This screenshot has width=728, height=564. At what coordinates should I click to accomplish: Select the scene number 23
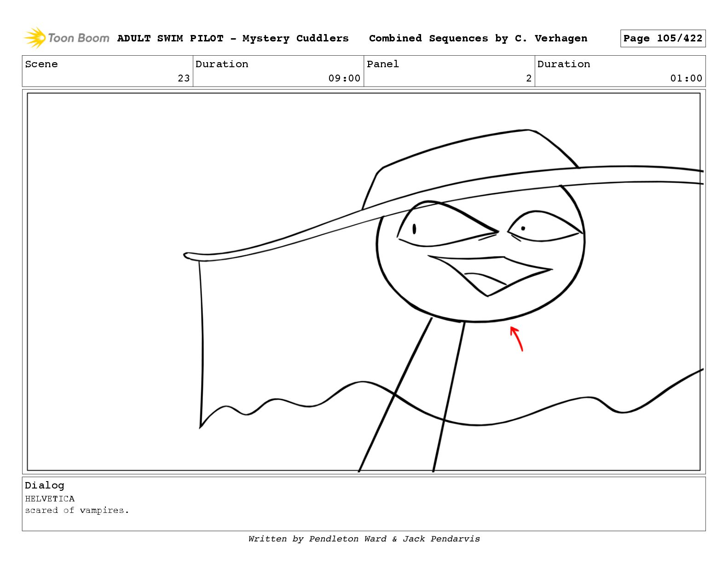pos(184,78)
